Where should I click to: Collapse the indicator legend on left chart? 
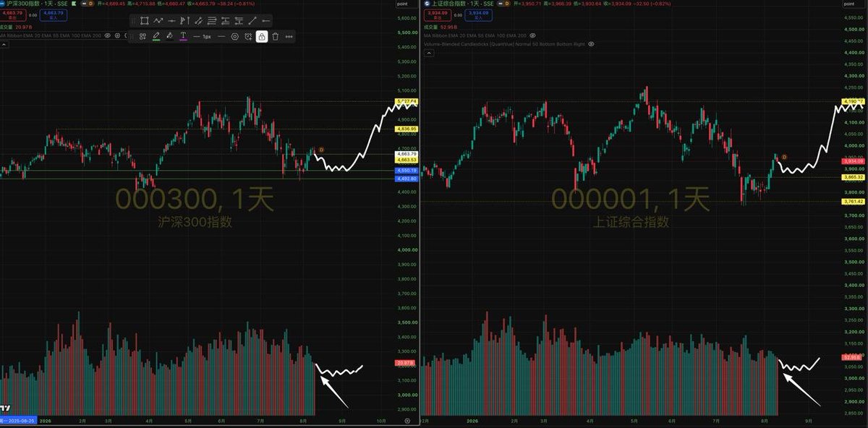coord(3,44)
